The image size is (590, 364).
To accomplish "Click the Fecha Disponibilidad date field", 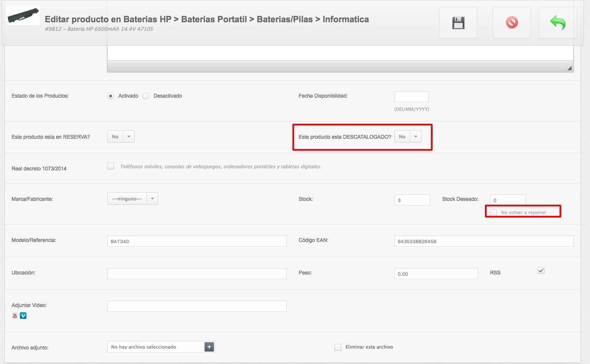I will (x=412, y=96).
